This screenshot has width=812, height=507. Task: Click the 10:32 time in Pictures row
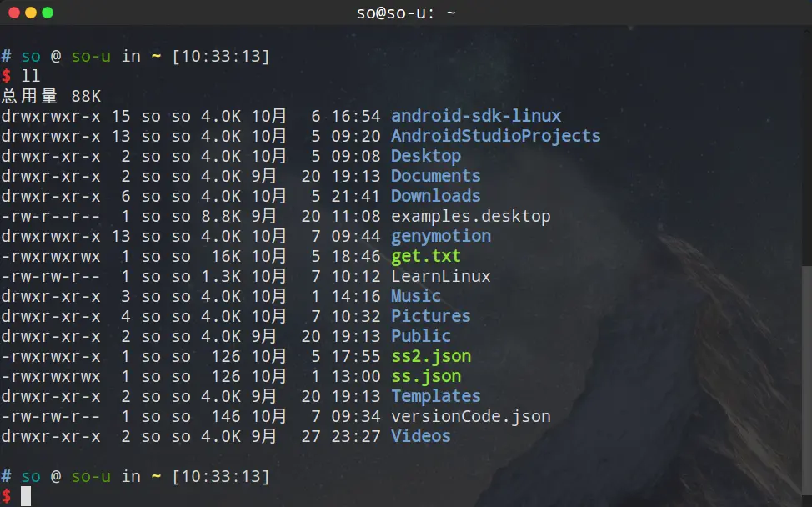(x=356, y=316)
